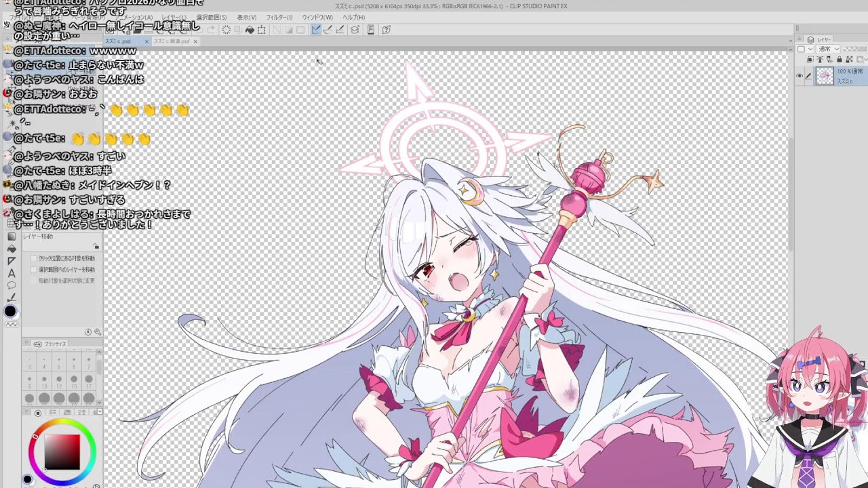This screenshot has height=488, width=868.
Task: Open layer palette color dropdown
Action: [x=805, y=49]
